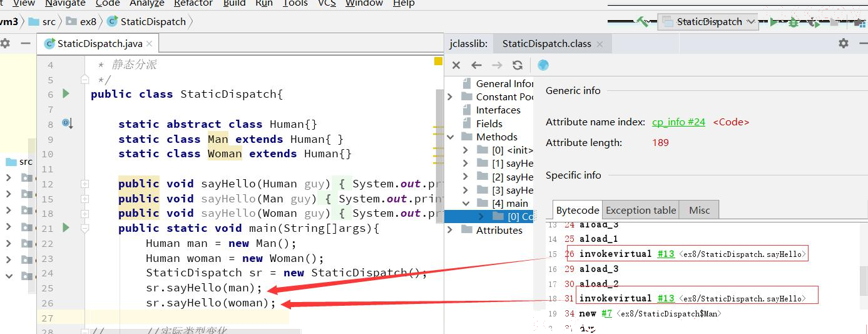Go forward in jclasslib navigation

point(497,65)
